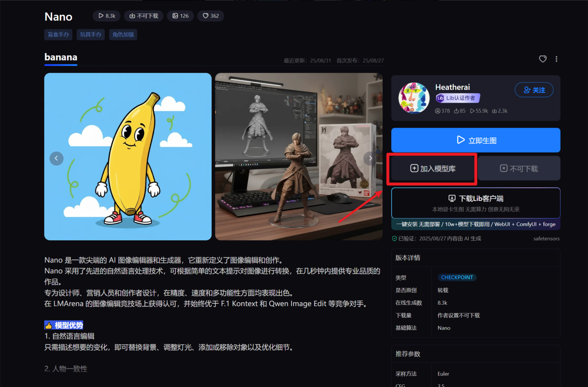Click the 8.3k generation count badge
The height and width of the screenshot is (387, 588).
(x=106, y=16)
